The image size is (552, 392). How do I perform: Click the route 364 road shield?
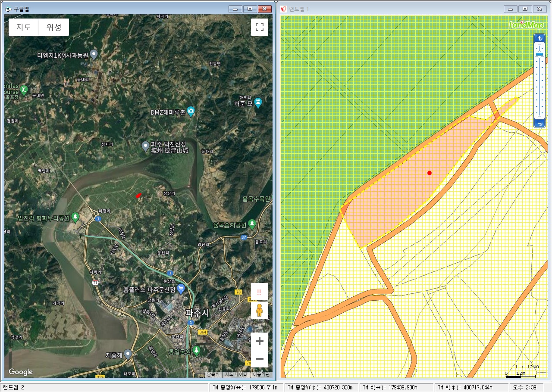[x=202, y=332]
